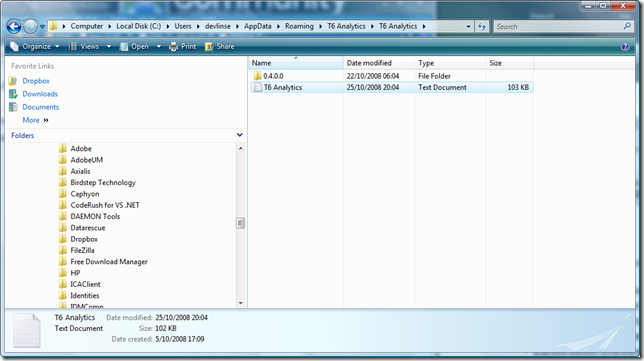Click Date created value 5/10/2008 17:09

(x=180, y=339)
